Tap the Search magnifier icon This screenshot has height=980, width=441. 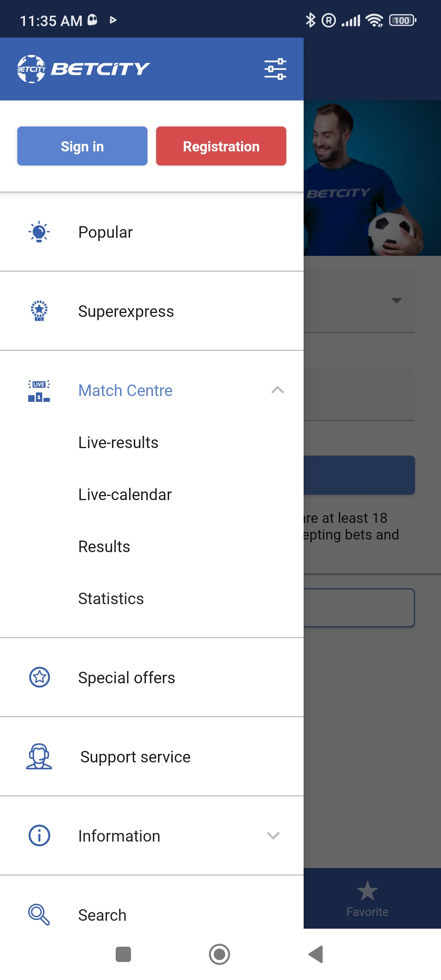pyautogui.click(x=39, y=915)
